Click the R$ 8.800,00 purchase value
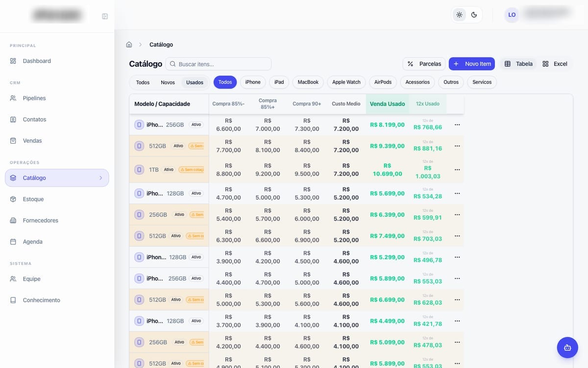Image resolution: width=588 pixels, height=368 pixels. pos(228,170)
